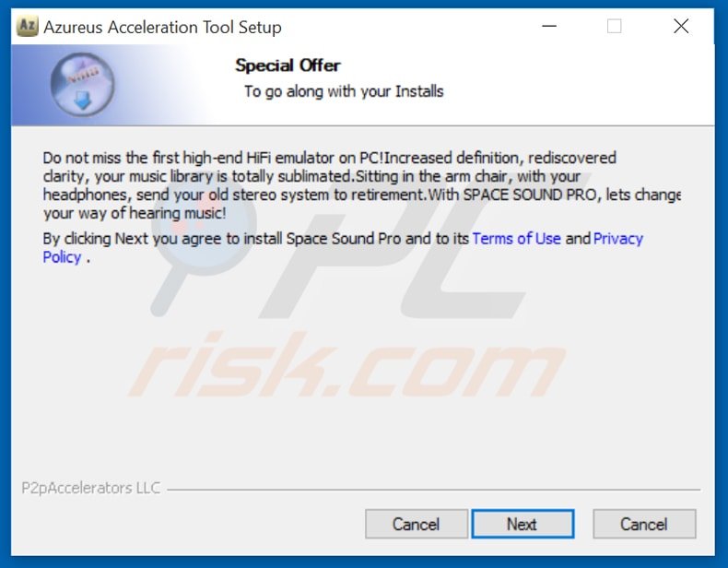Close the Azureus Acceleration Tool Setup

(681, 26)
